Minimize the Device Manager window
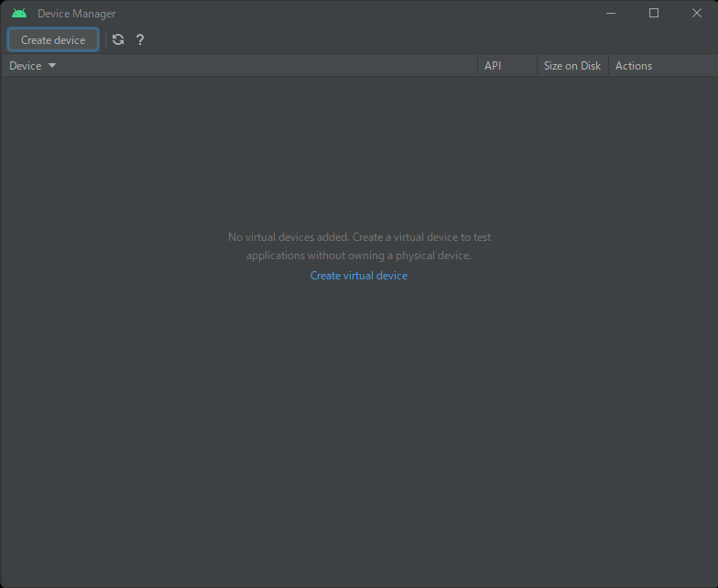The width and height of the screenshot is (718, 588). click(611, 13)
